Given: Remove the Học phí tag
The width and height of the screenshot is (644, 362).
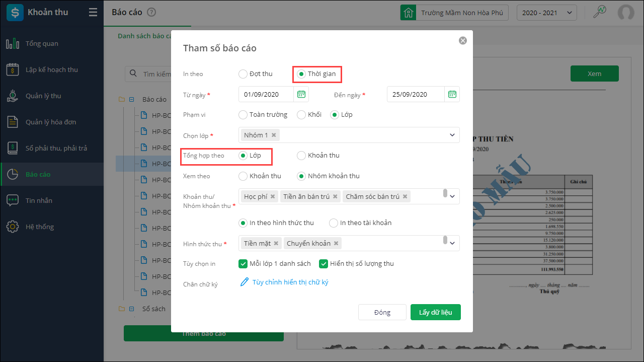Looking at the screenshot, I should point(273,196).
